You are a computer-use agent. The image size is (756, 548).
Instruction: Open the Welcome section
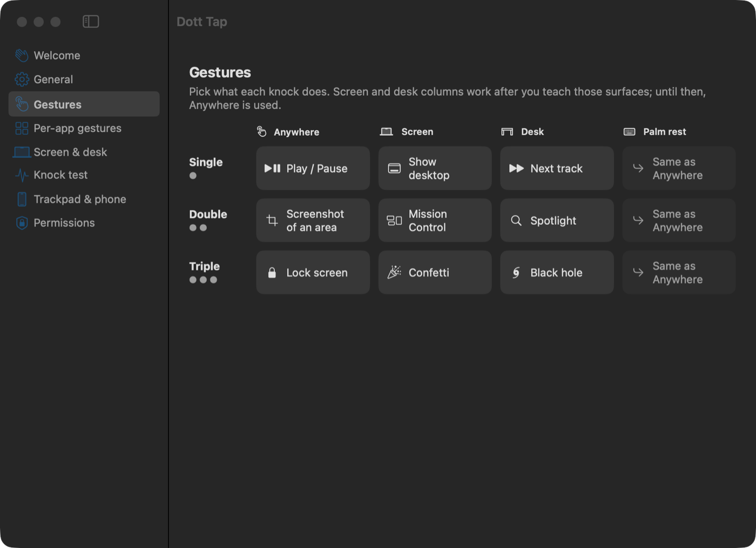click(x=84, y=56)
